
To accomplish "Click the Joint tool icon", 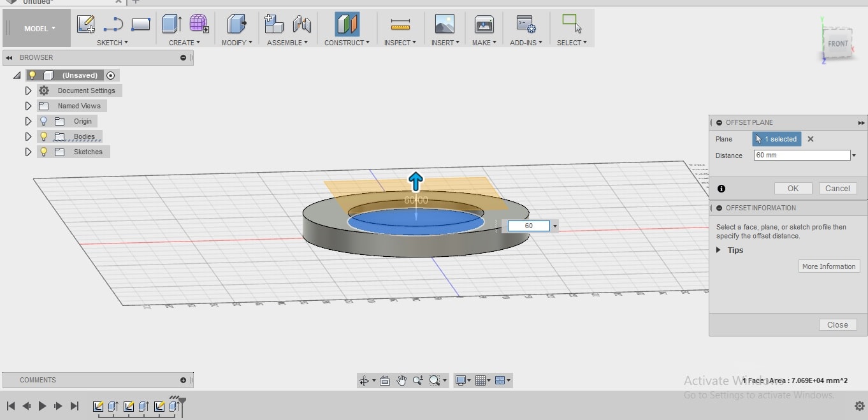I will click(301, 24).
